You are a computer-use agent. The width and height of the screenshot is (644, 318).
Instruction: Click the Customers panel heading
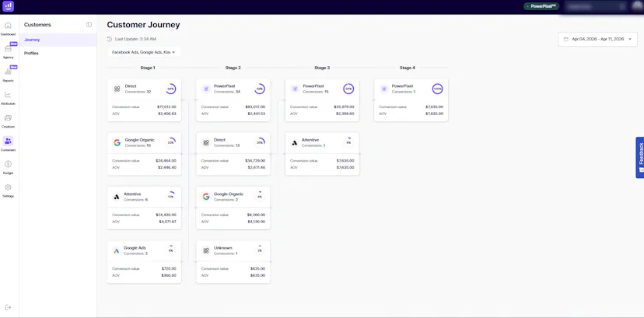(x=37, y=25)
